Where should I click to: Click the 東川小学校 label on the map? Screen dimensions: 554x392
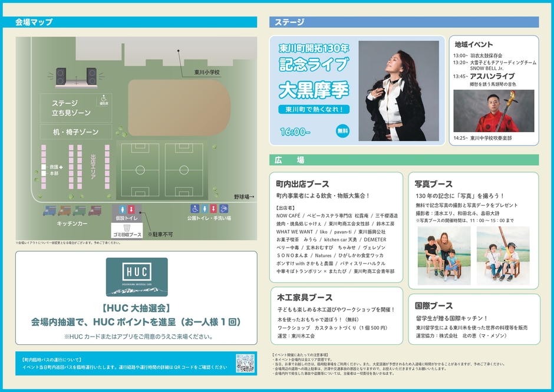207,73
